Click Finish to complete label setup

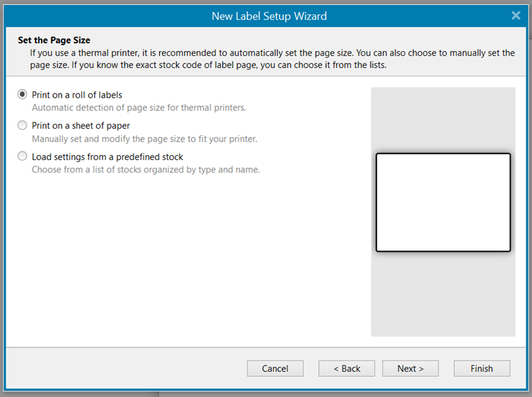point(482,369)
